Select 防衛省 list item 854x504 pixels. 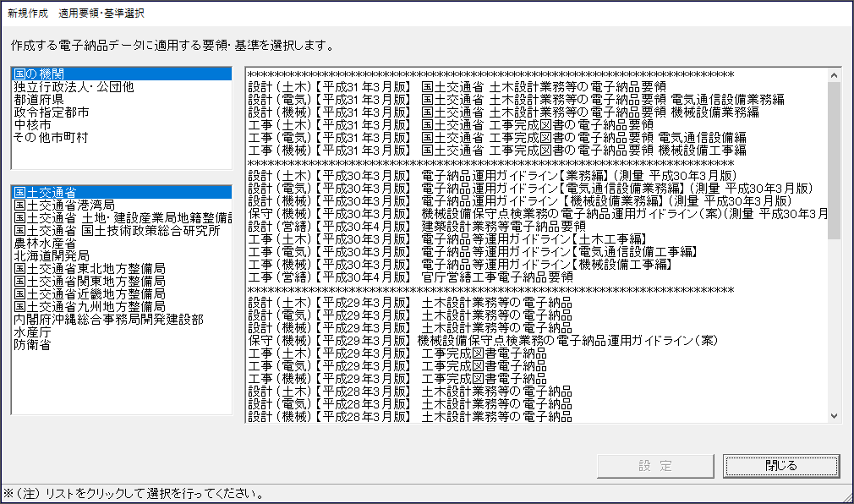(x=122, y=344)
